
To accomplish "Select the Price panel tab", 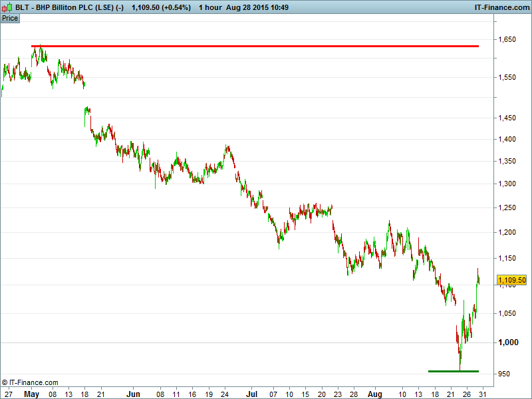I will click(10, 19).
